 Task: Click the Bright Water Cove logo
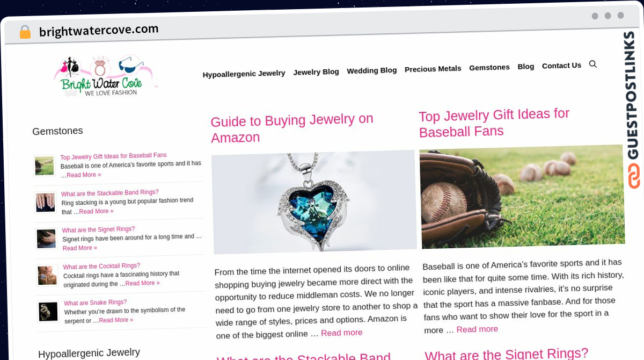coord(105,76)
